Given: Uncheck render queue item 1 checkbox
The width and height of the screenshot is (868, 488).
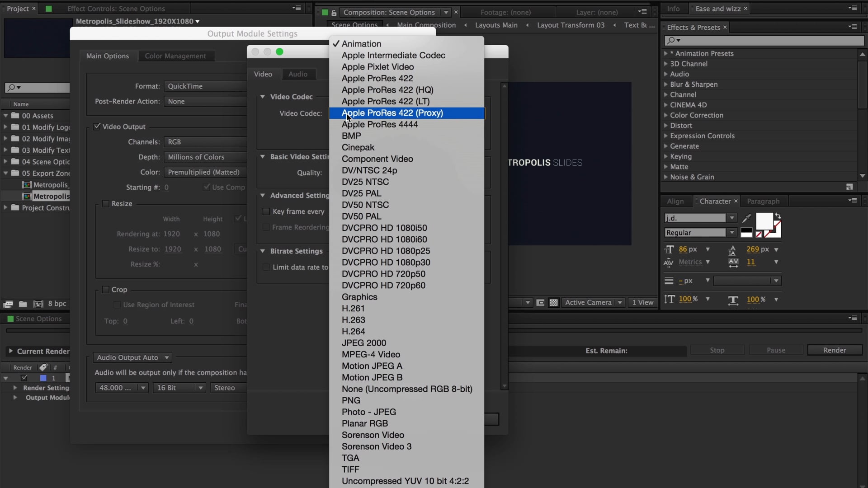Looking at the screenshot, I should tap(24, 378).
